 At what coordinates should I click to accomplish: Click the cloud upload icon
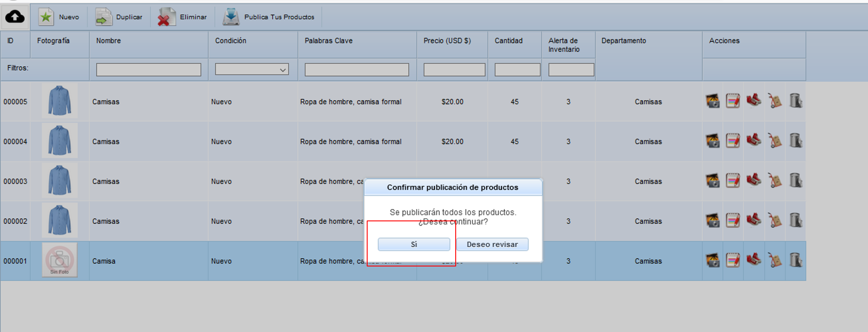pos(15,17)
